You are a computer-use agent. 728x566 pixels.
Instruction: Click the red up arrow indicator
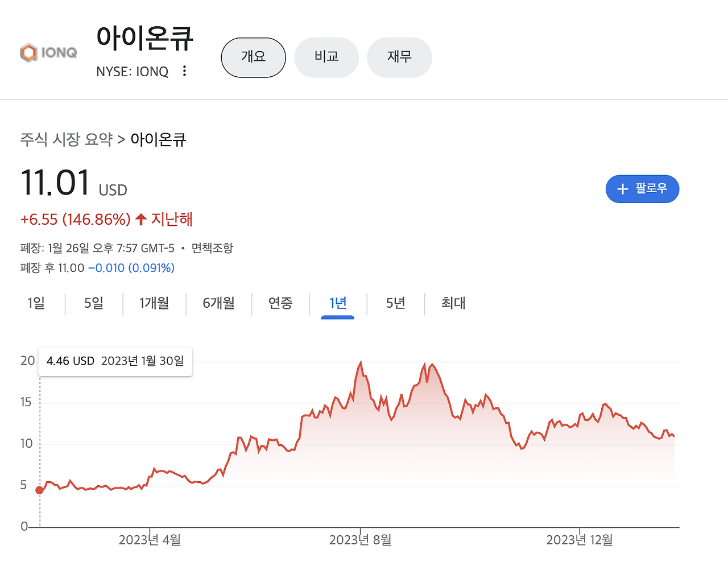(141, 219)
